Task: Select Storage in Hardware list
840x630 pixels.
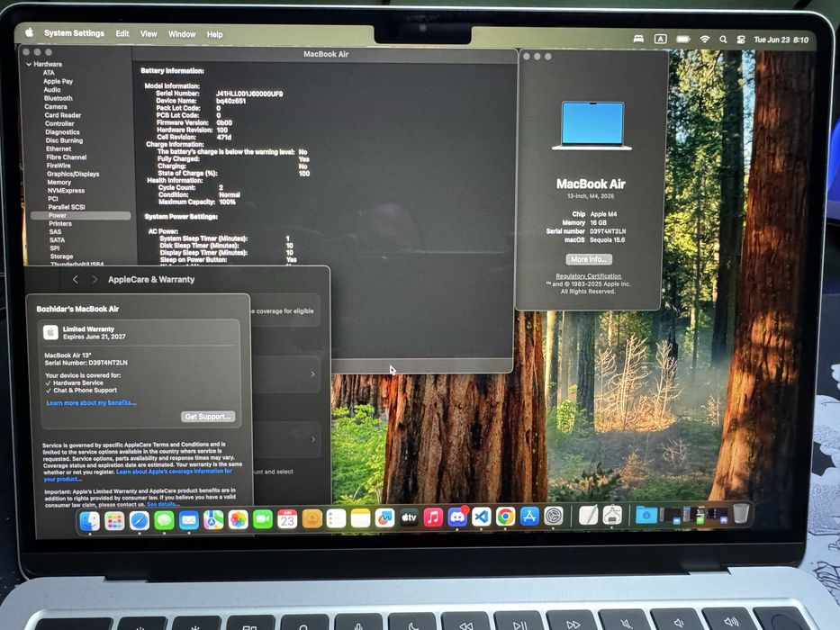Action: tap(61, 256)
